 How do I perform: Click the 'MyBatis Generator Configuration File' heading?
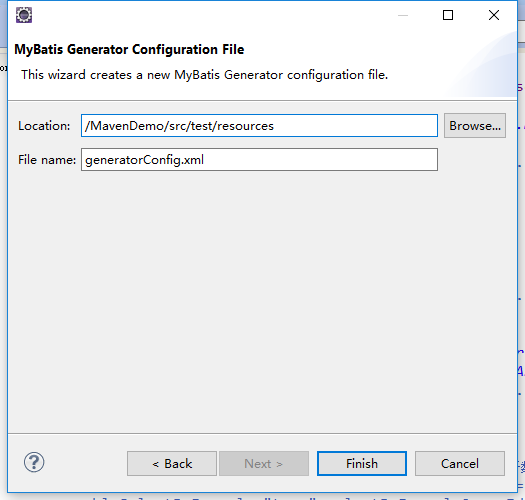[x=129, y=50]
